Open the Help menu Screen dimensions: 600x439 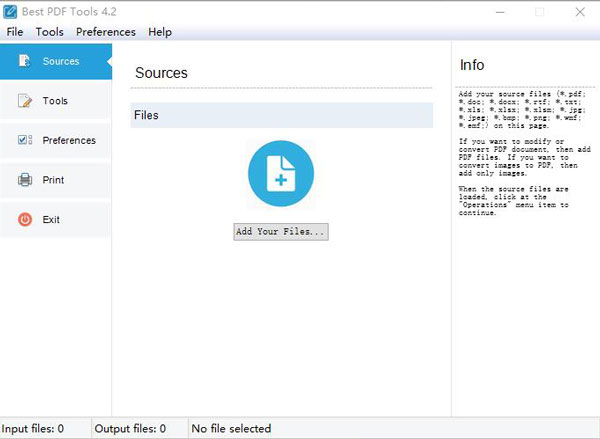(x=160, y=32)
